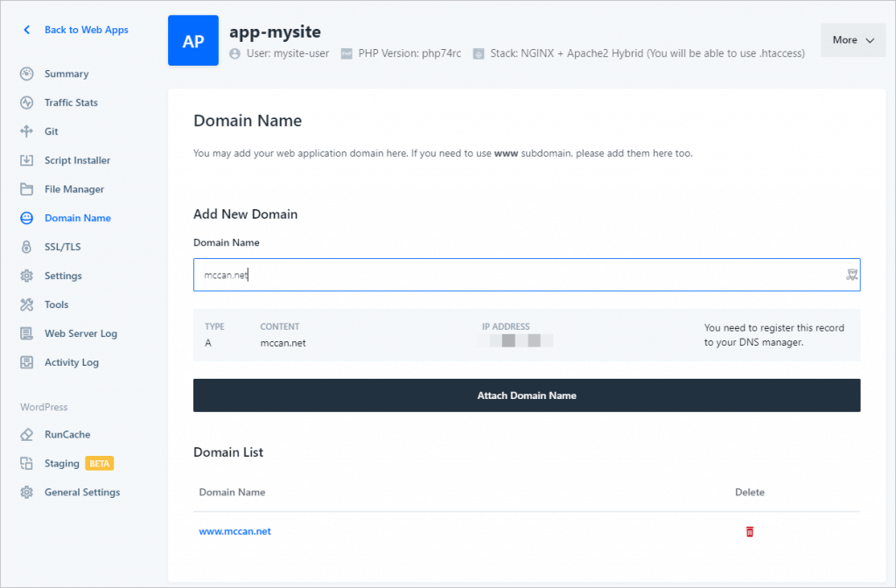Open the Script Installer

coord(85,160)
